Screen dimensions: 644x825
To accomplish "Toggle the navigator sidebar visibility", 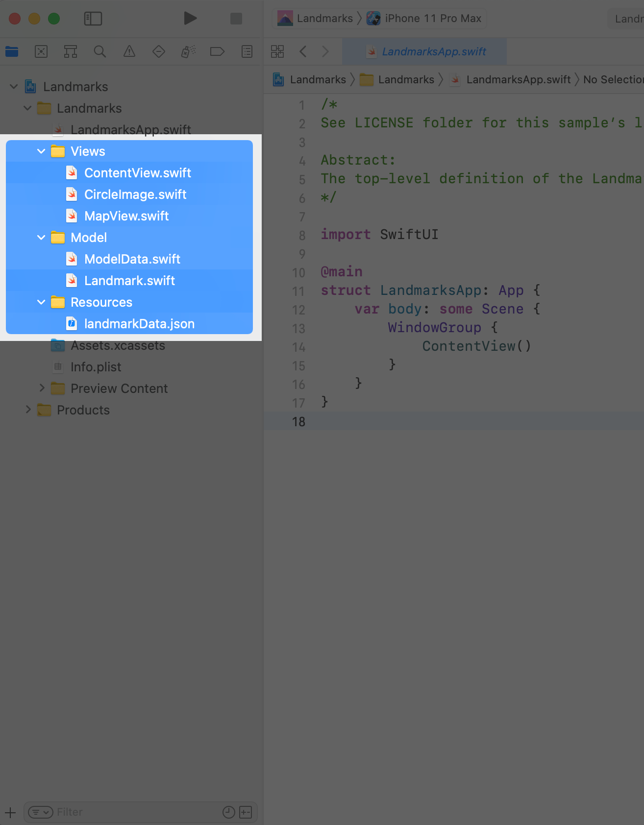I will click(x=93, y=19).
